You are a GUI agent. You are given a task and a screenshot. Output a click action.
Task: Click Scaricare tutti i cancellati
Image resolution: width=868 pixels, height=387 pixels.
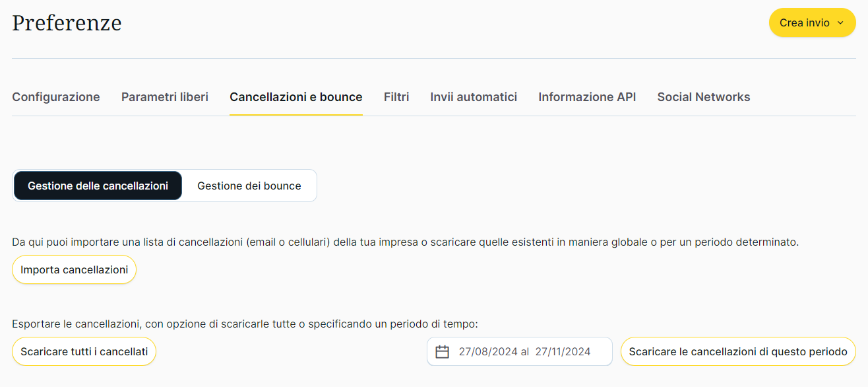coord(84,352)
